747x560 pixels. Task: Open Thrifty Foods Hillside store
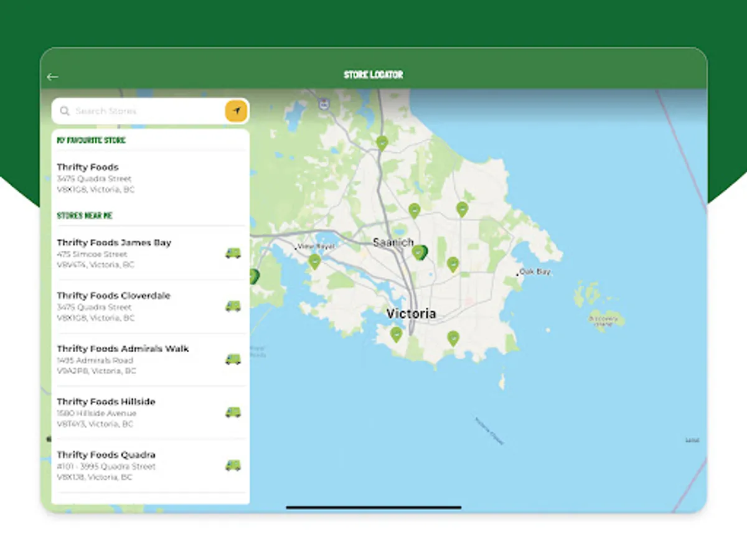[150, 412]
